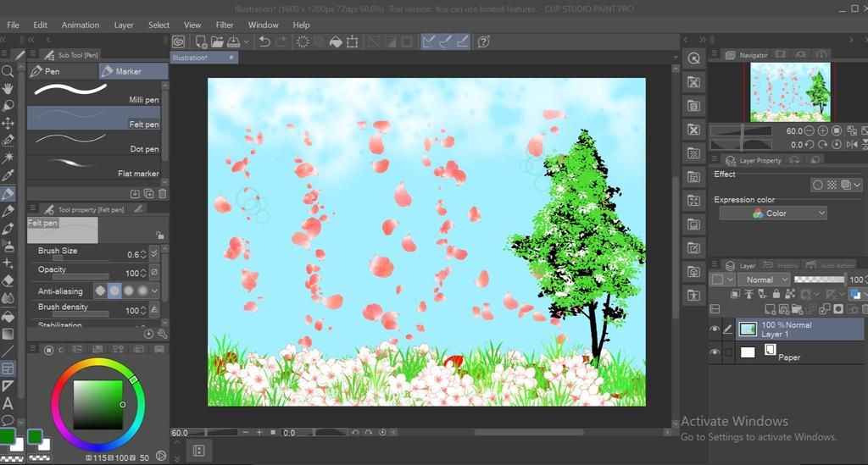Toggle Tone effect in Layer Property
This screenshot has width=868, height=465.
click(832, 185)
